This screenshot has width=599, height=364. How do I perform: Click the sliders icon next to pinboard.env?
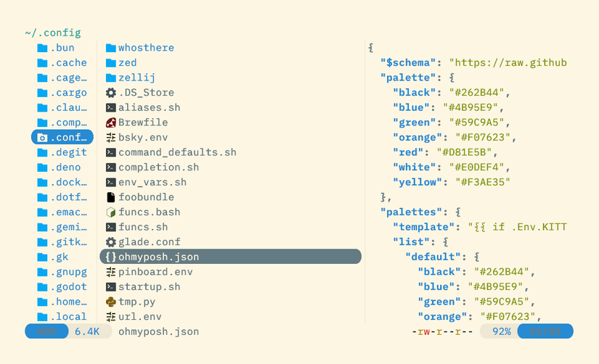[x=111, y=272]
